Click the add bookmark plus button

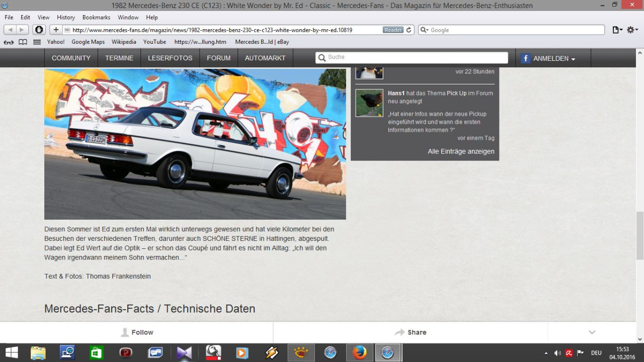point(56,30)
